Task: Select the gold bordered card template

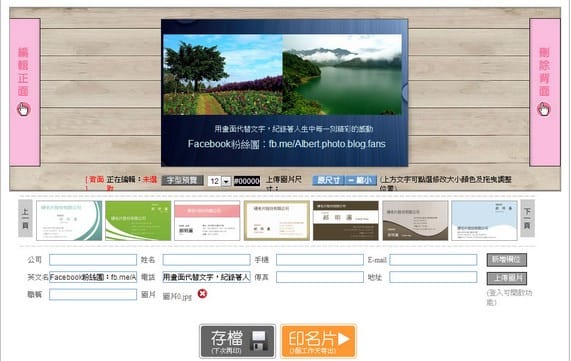Action: coord(277,220)
